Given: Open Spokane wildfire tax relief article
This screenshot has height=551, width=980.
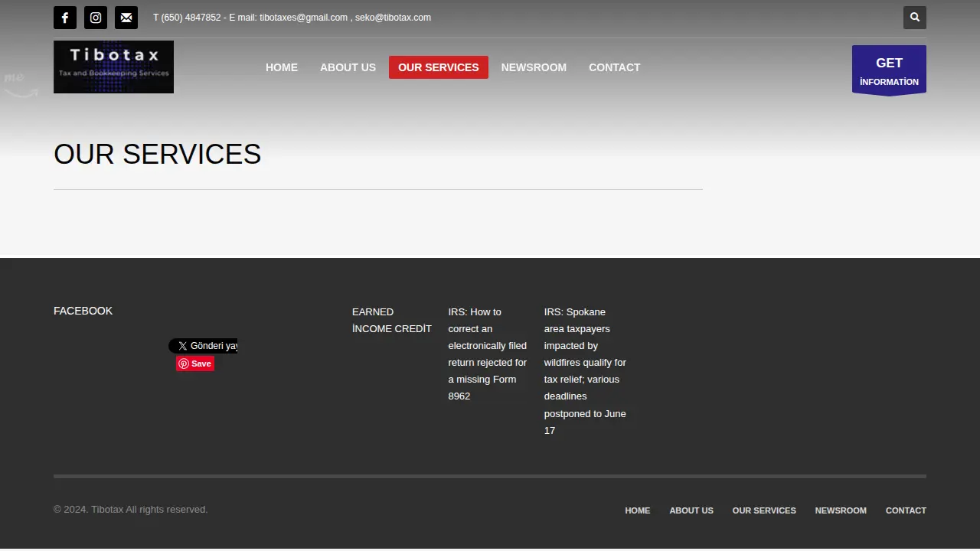Looking at the screenshot, I should click(586, 371).
